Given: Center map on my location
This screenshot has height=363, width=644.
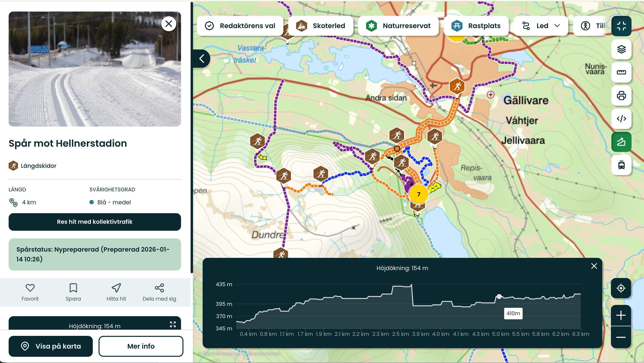Looking at the screenshot, I should [x=621, y=288].
